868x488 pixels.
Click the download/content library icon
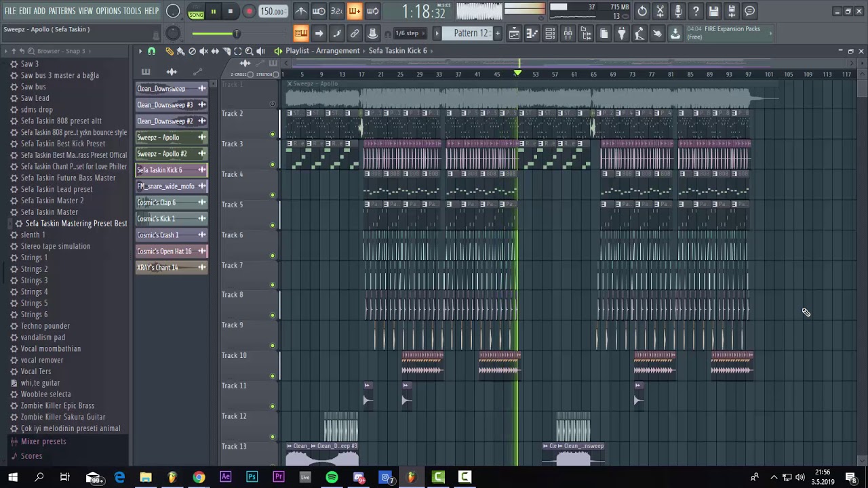[675, 33]
